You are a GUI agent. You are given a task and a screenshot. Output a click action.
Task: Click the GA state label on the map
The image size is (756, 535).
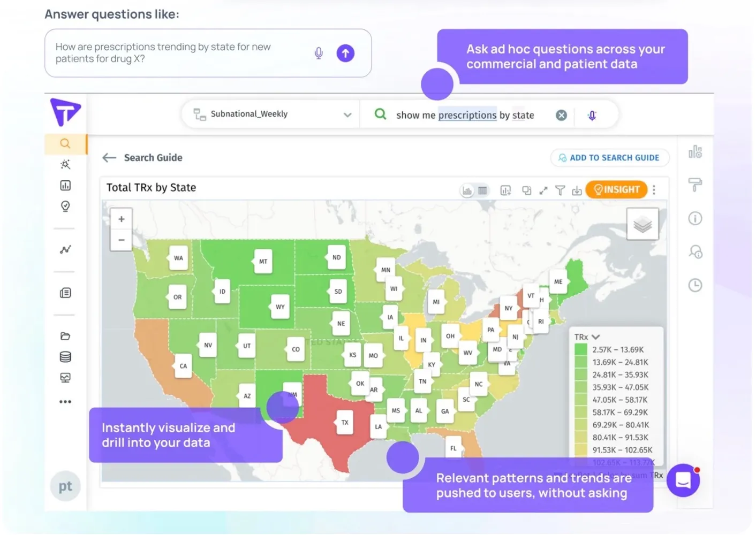[445, 411]
